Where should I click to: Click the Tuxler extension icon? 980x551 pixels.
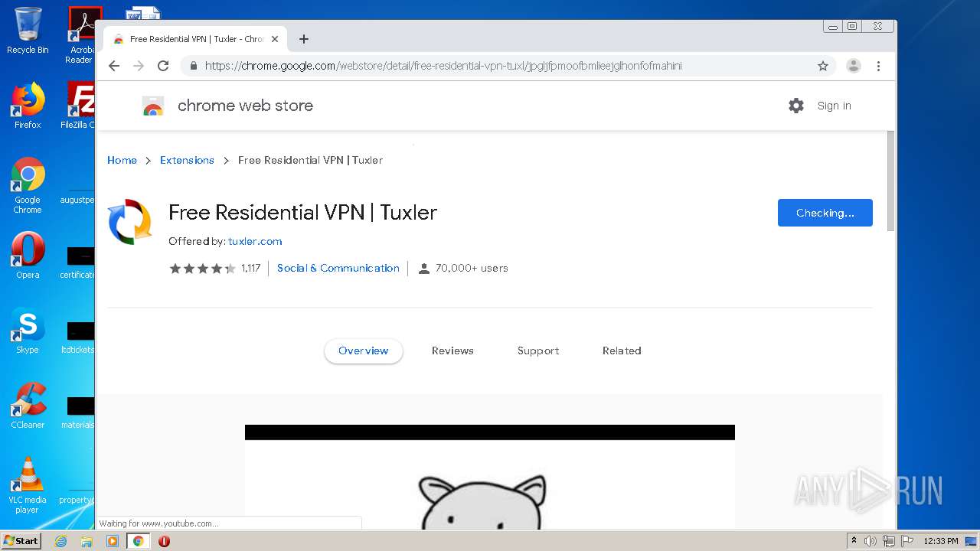tap(130, 222)
